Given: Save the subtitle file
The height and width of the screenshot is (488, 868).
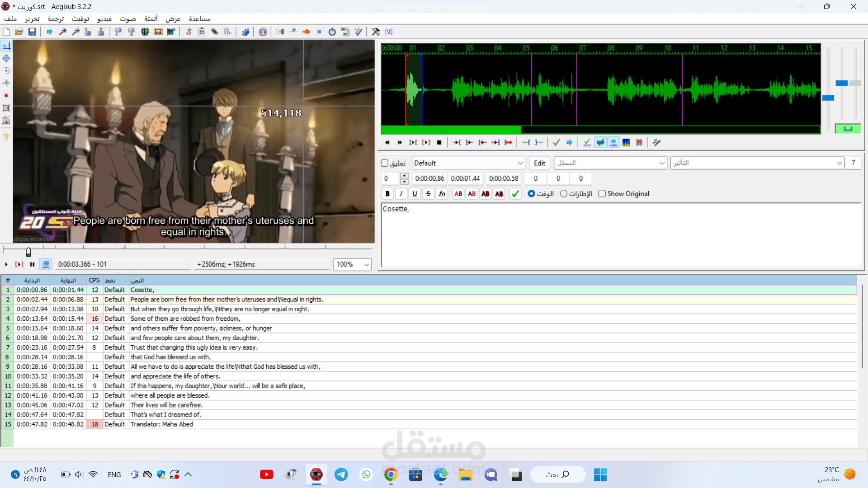Looking at the screenshot, I should [x=32, y=32].
